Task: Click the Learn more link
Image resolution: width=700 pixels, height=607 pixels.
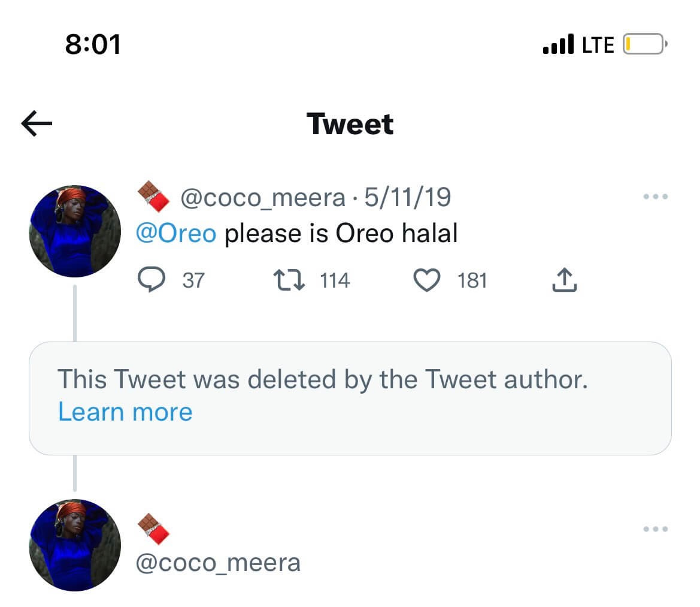Action: pyautogui.click(x=125, y=412)
